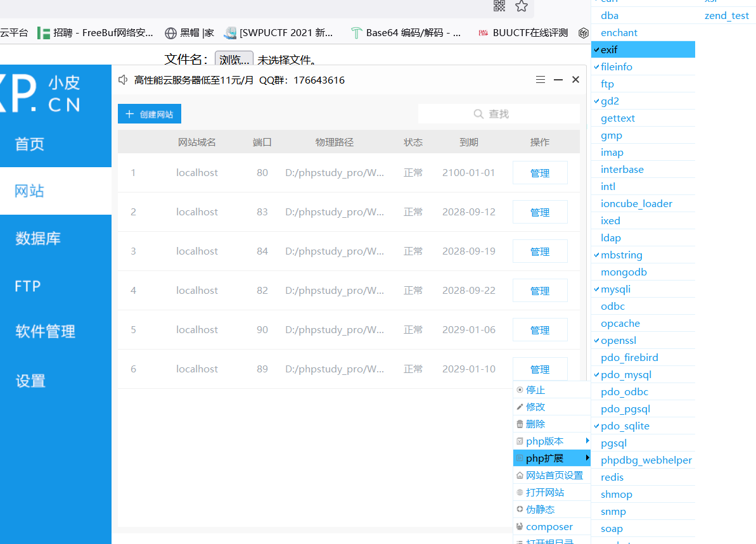This screenshot has height=544, width=756.
Task: Select 打开网站 menu item
Action: [552, 493]
